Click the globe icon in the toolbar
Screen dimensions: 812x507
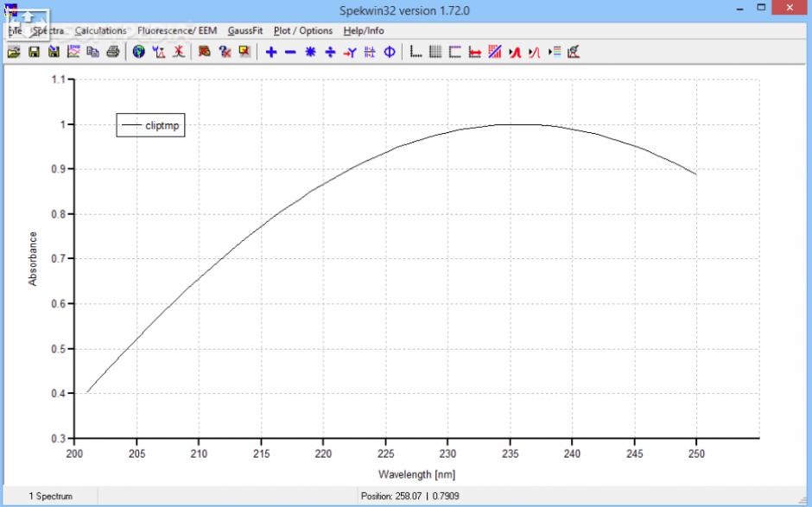[x=139, y=52]
